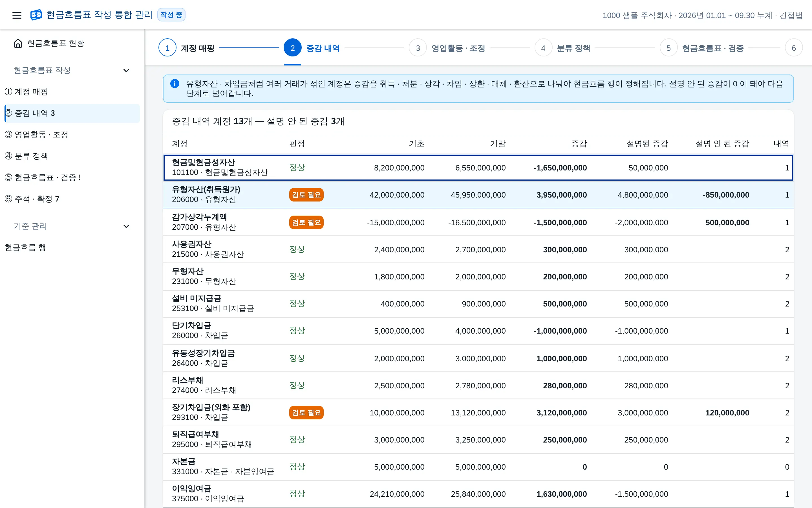The height and width of the screenshot is (508, 812).
Task: Click the 판정 column header
Action: (x=297, y=144)
